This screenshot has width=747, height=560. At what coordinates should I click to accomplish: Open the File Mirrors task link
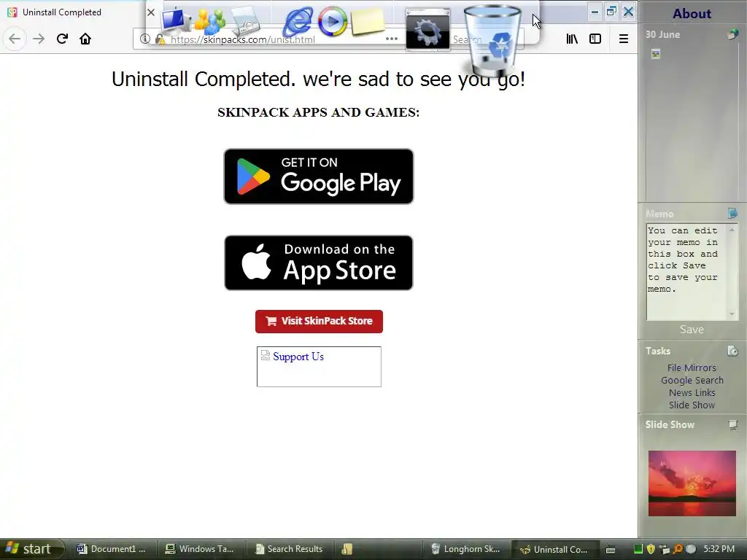click(692, 367)
